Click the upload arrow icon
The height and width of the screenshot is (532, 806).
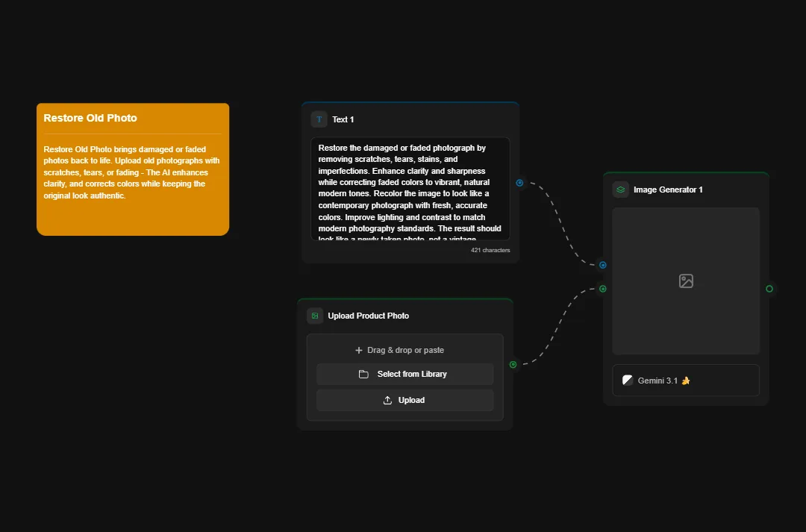click(x=387, y=401)
